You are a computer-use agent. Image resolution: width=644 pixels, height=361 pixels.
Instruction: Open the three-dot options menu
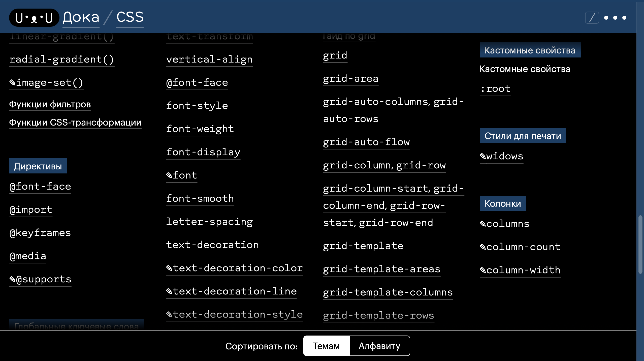(615, 18)
